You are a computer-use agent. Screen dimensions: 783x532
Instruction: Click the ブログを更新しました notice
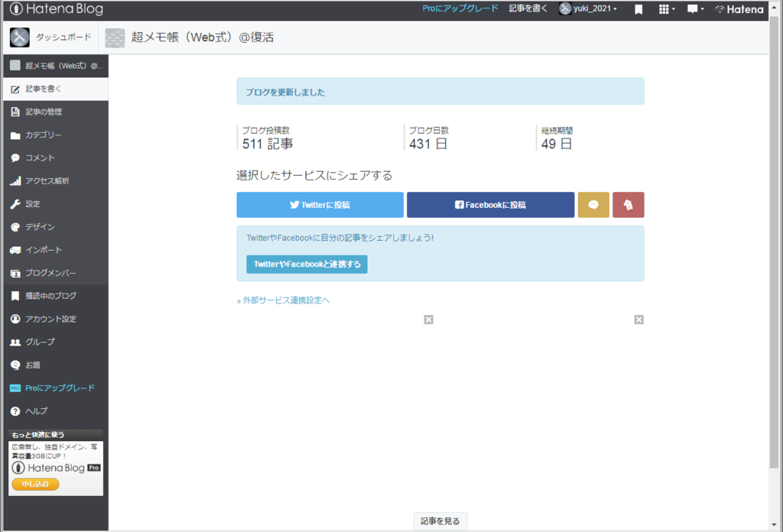click(440, 91)
